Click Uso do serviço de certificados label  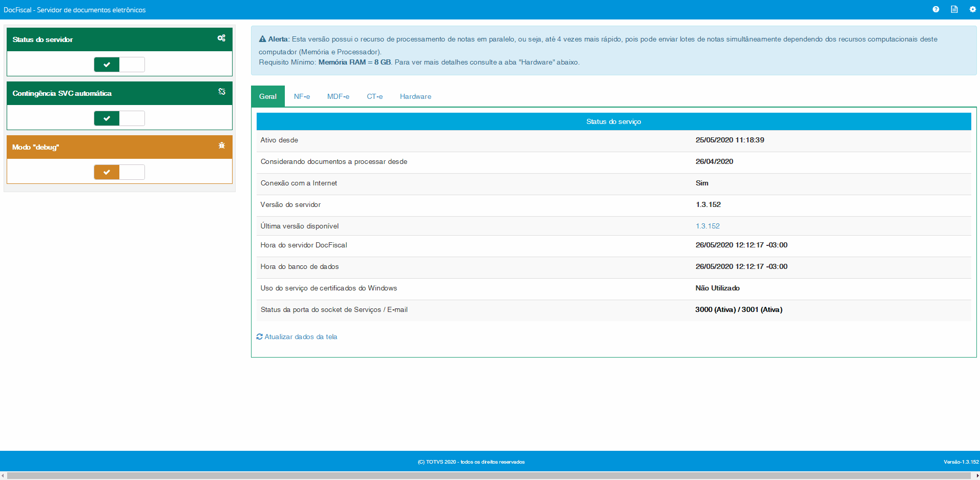[x=329, y=288]
